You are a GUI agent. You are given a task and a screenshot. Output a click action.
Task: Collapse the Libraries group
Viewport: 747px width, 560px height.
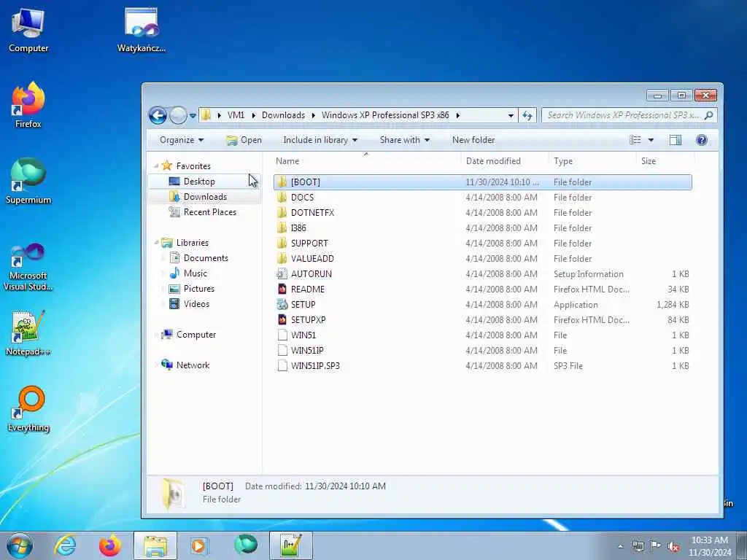tap(156, 242)
